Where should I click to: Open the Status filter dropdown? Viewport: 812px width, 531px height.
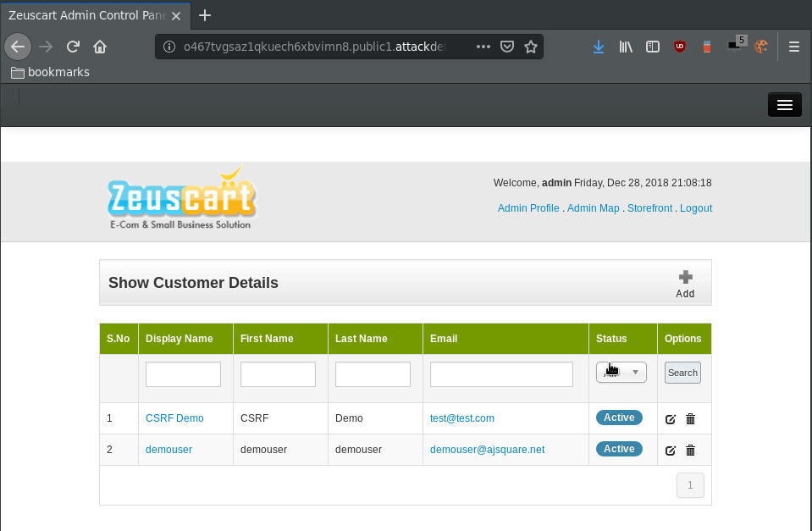621,372
